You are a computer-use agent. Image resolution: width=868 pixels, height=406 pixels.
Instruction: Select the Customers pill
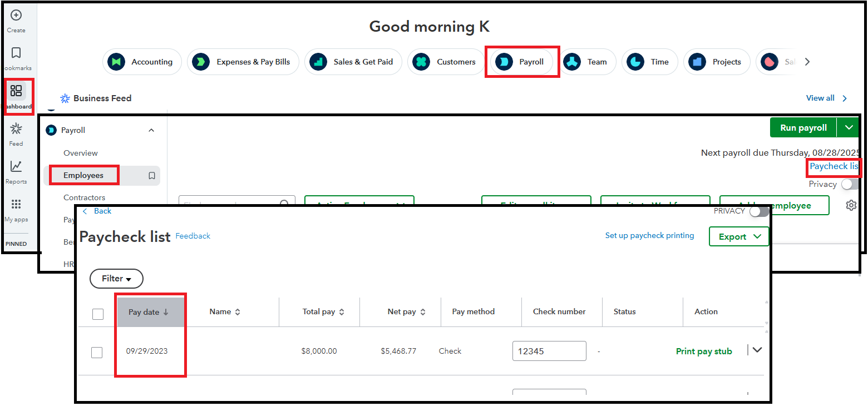tap(446, 62)
